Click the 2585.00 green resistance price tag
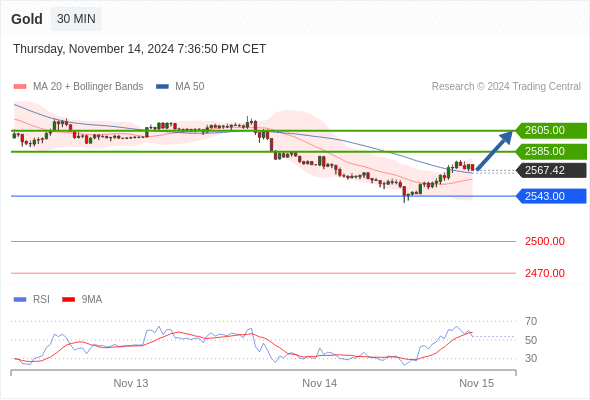Screen dimensions: 590x400 pyautogui.click(x=551, y=152)
